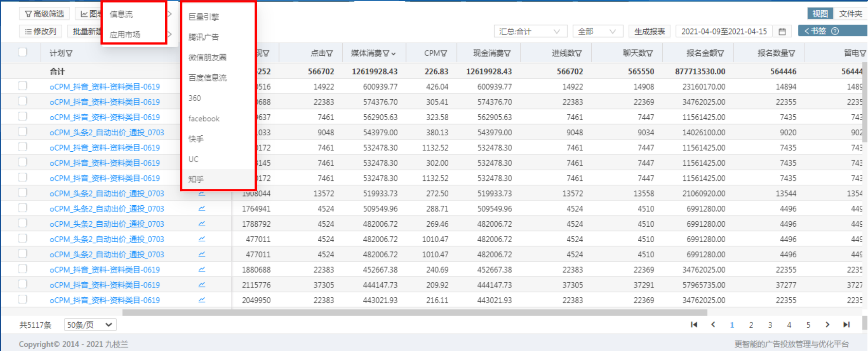The image size is (868, 351).
Task: Tick the select-all checkbox in the header
Action: [23, 52]
